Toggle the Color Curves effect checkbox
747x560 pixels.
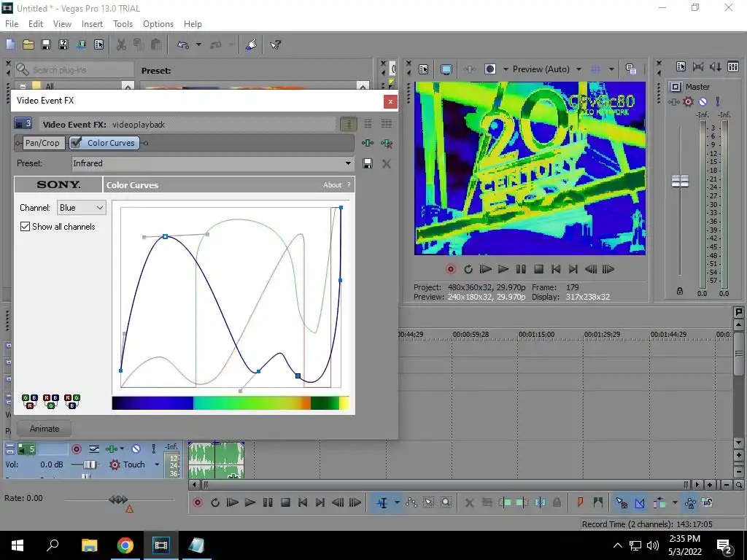pos(76,142)
